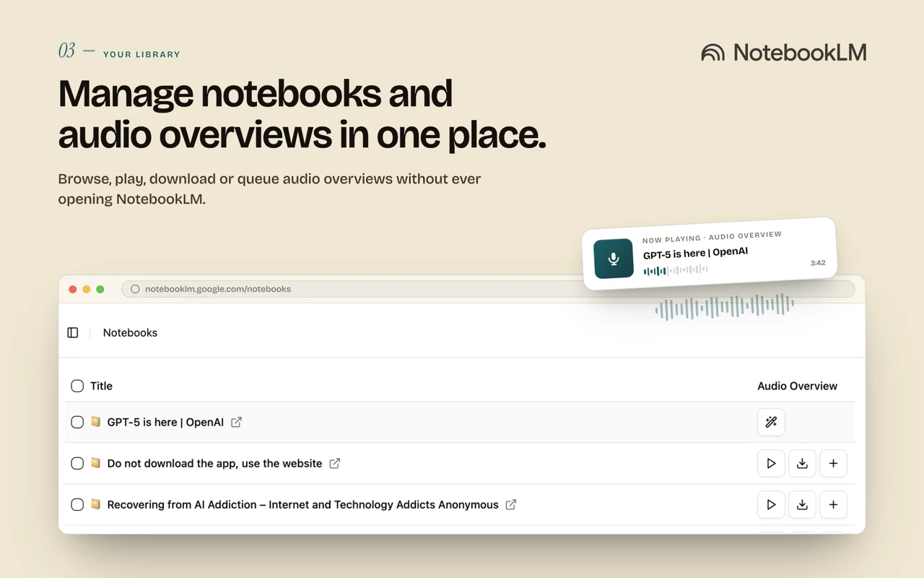The image size is (924, 578).
Task: Click the notebook emoji beside Do not download the app
Action: pyautogui.click(x=95, y=463)
